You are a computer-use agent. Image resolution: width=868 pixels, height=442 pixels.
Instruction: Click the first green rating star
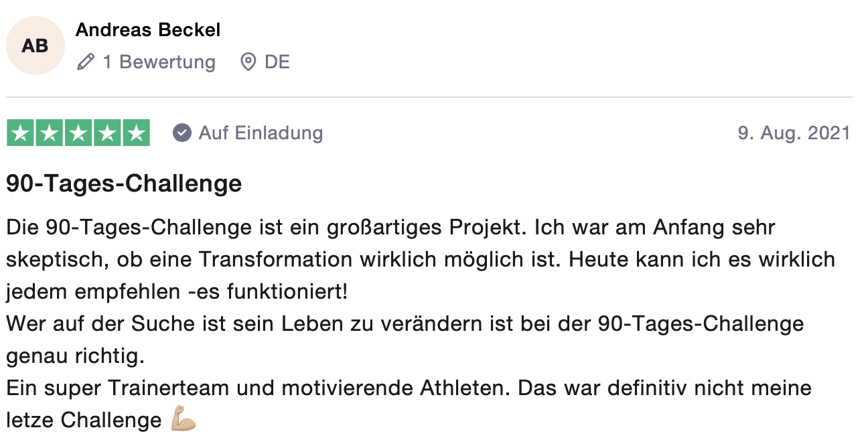coord(21,133)
